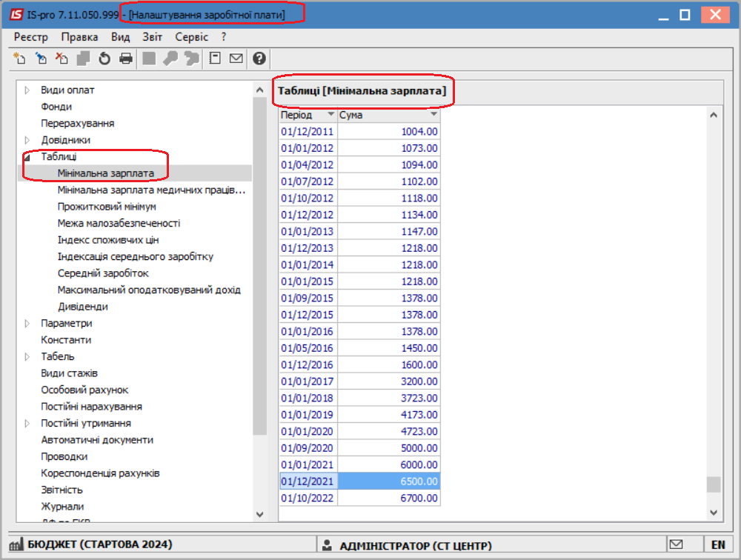741x560 pixels.
Task: Click the refresh toolbar icon
Action: pyautogui.click(x=104, y=59)
